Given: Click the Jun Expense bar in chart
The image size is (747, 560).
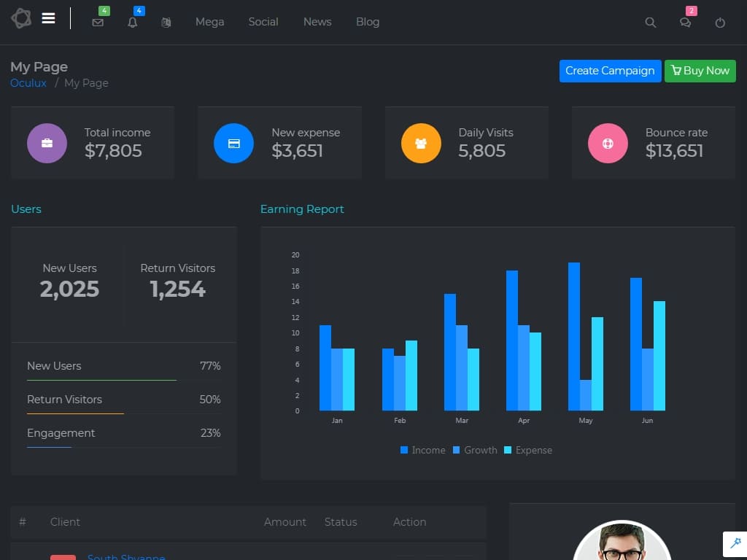Looking at the screenshot, I should pyautogui.click(x=659, y=356).
